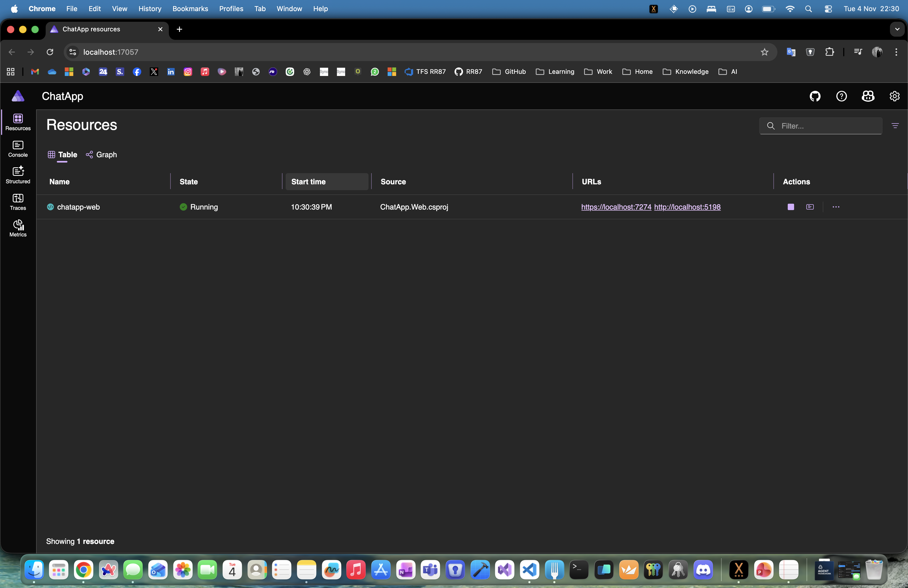
Task: Open the three-dot actions menu for chatapp-web
Action: coord(836,207)
